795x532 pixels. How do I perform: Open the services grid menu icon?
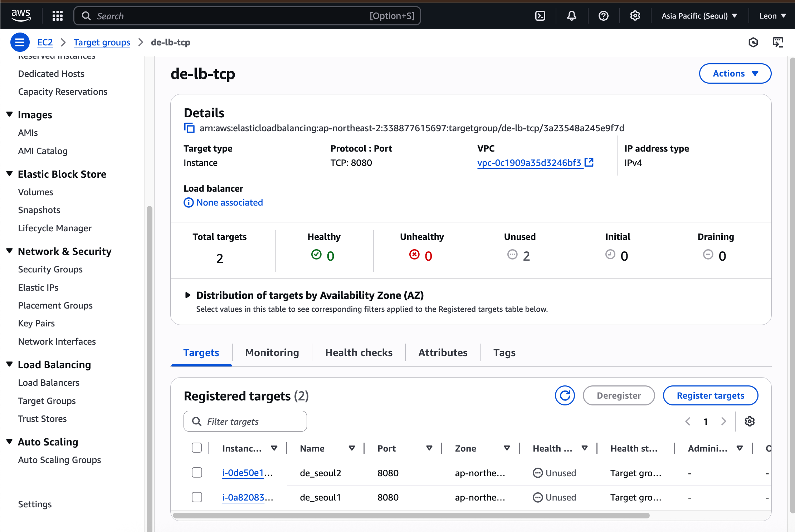(57, 16)
